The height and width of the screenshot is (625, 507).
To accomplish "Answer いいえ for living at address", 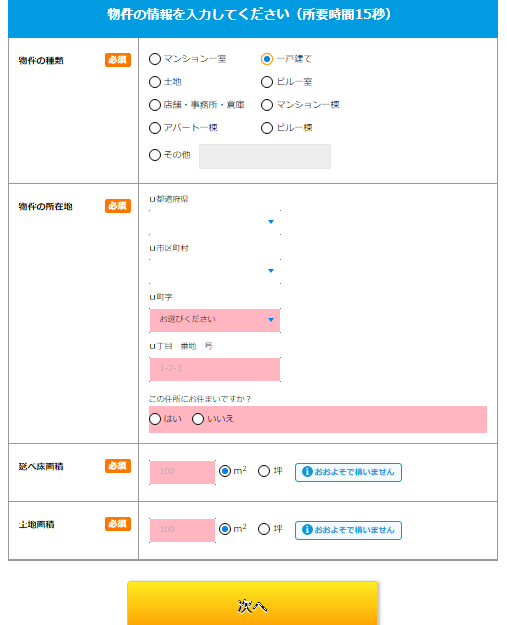I will click(198, 419).
